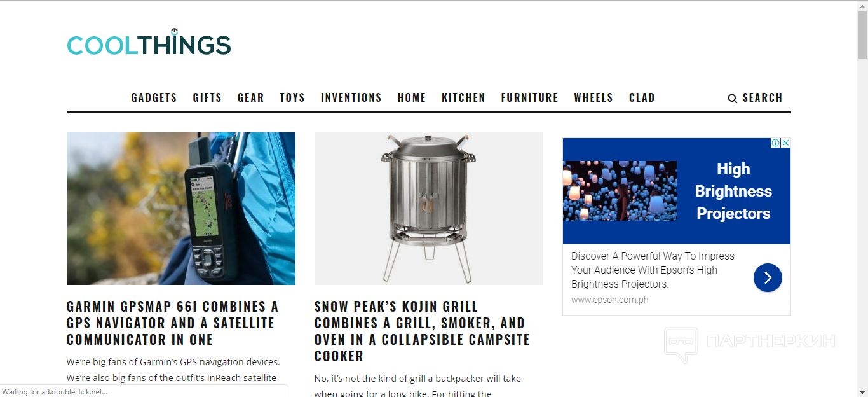This screenshot has width=868, height=397.
Task: Open the Inventions category
Action: tap(351, 97)
